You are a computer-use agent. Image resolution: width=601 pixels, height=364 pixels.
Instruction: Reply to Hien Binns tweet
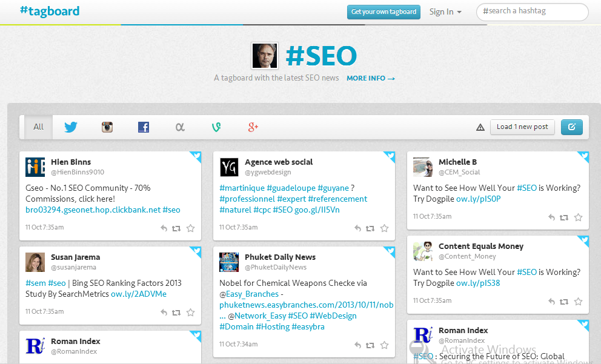coord(164,228)
